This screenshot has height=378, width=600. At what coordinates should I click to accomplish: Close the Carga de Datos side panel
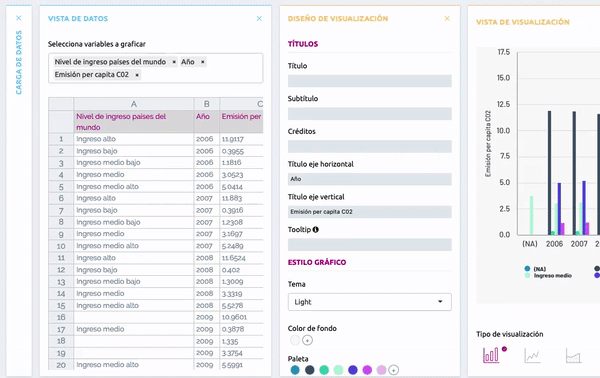(18, 18)
